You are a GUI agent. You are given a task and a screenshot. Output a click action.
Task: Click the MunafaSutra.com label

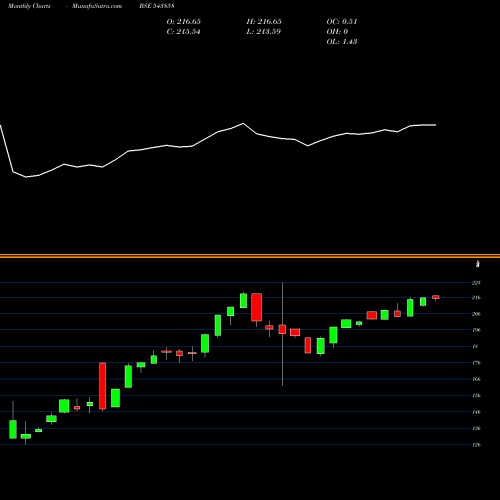tap(97, 6)
